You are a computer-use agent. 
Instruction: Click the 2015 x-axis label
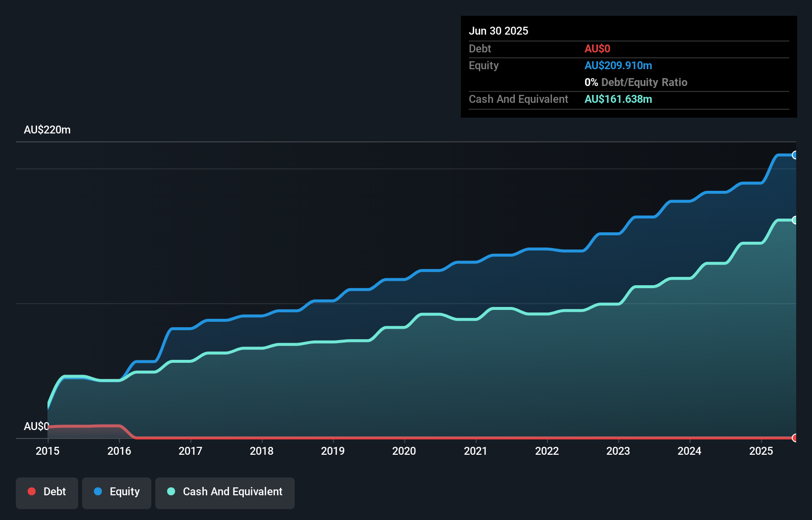click(x=47, y=451)
